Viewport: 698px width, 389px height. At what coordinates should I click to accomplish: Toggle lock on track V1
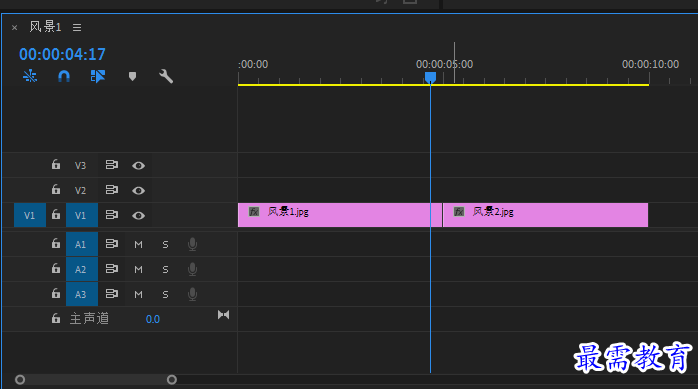point(56,215)
